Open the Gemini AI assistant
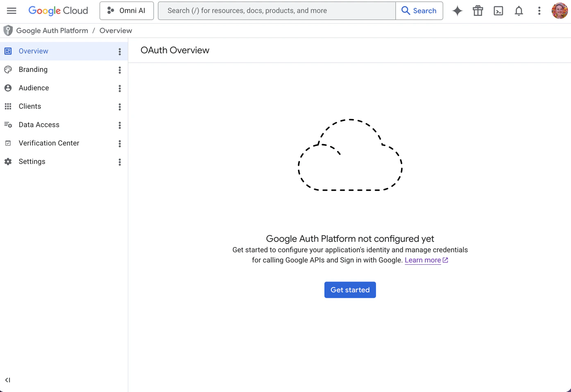 click(x=457, y=11)
